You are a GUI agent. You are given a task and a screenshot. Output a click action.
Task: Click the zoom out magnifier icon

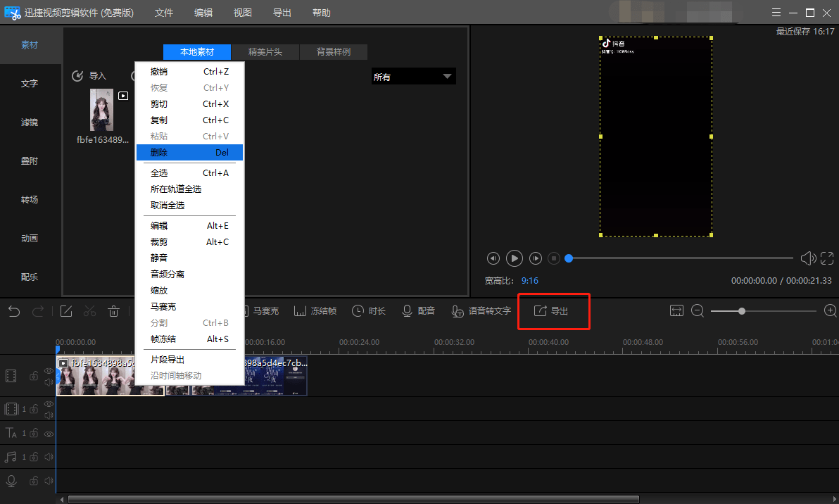coord(698,311)
